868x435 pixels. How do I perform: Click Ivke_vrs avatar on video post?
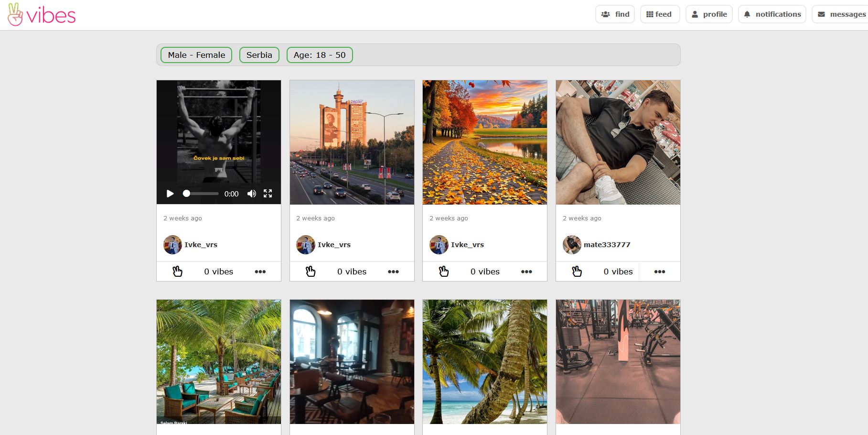(x=172, y=245)
